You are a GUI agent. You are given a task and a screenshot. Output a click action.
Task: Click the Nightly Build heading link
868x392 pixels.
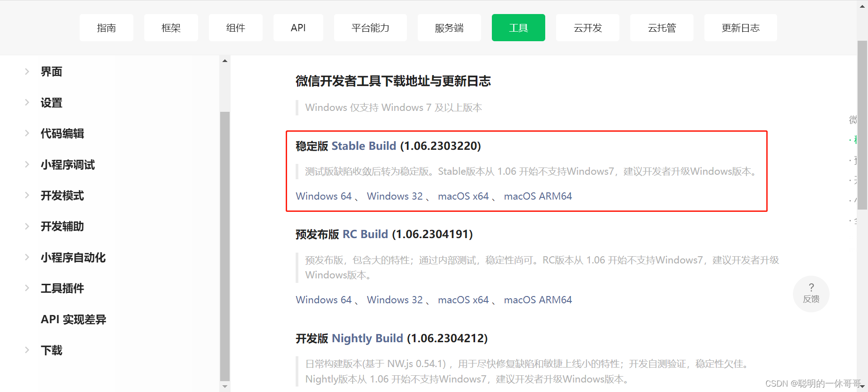point(368,338)
